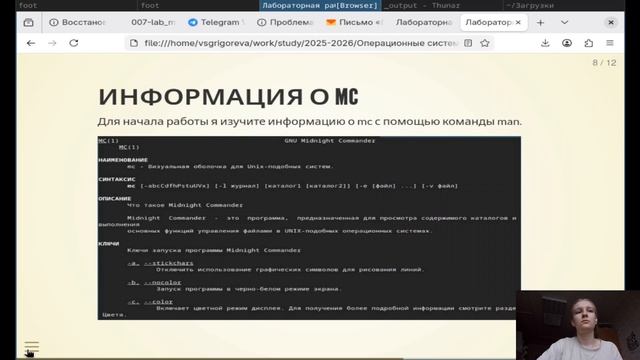The image size is (640, 360).
Task: Click the slide counter 8 / 12
Action: [x=604, y=63]
